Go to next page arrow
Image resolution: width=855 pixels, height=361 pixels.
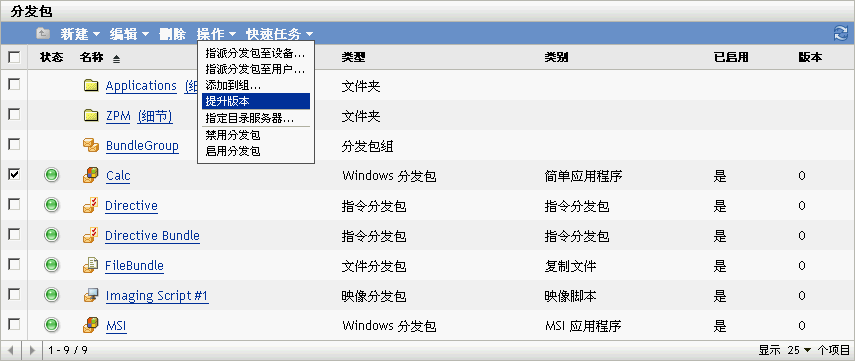point(32,350)
